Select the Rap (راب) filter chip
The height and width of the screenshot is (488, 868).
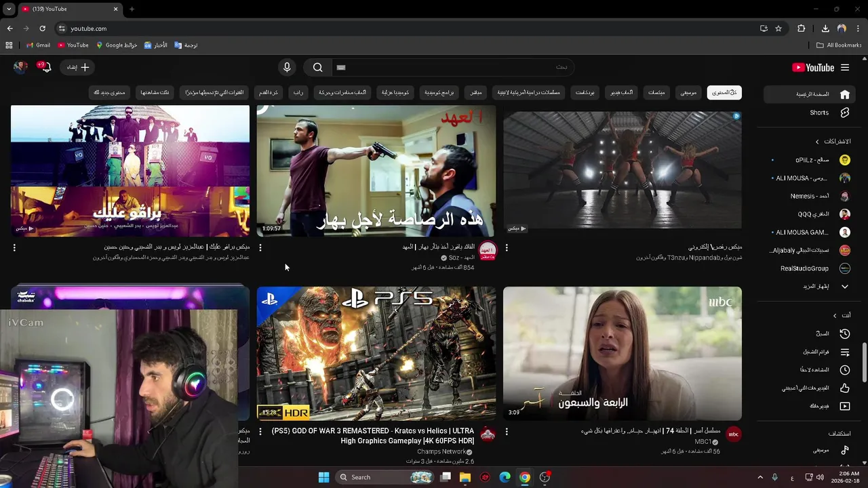pyautogui.click(x=298, y=92)
